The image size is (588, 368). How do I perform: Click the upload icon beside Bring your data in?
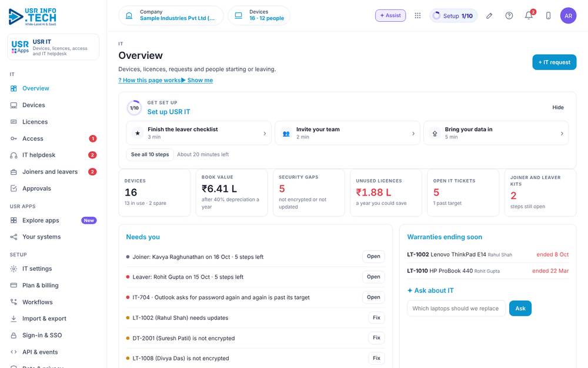[435, 133]
